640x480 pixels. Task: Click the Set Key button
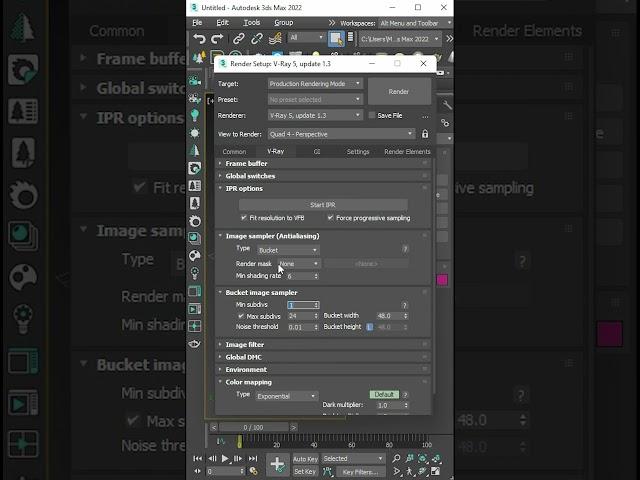(x=305, y=471)
